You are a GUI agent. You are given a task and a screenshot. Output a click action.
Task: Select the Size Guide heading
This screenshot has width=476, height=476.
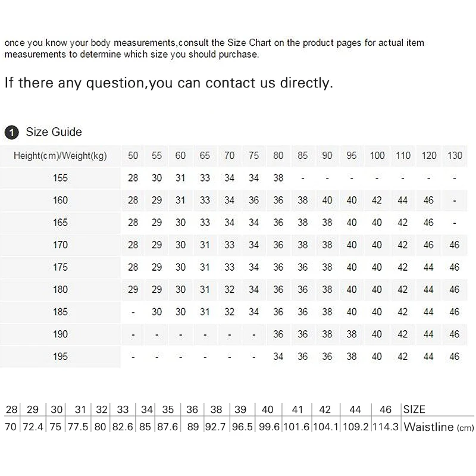[54, 132]
